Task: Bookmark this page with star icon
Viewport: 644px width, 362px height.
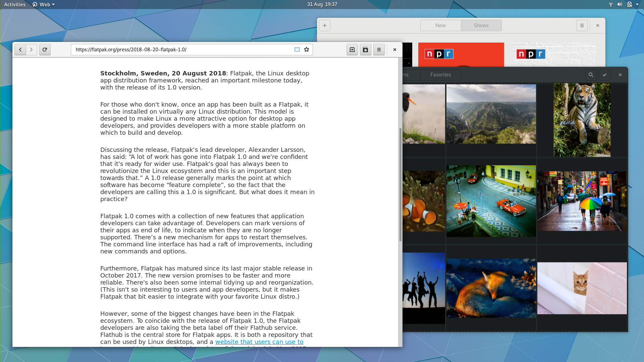Action: pyautogui.click(x=307, y=50)
